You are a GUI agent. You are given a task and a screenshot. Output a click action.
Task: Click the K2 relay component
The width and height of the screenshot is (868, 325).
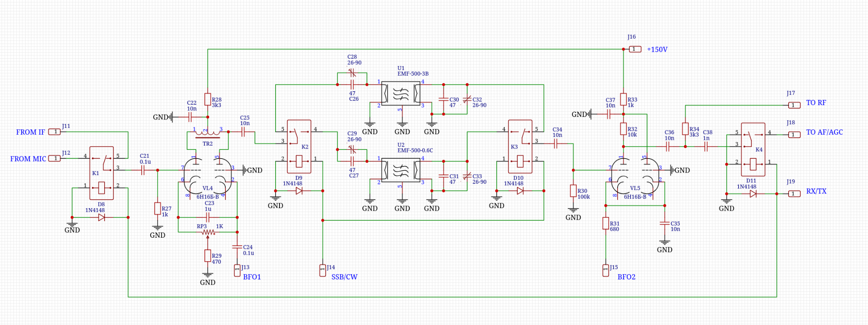tap(299, 146)
